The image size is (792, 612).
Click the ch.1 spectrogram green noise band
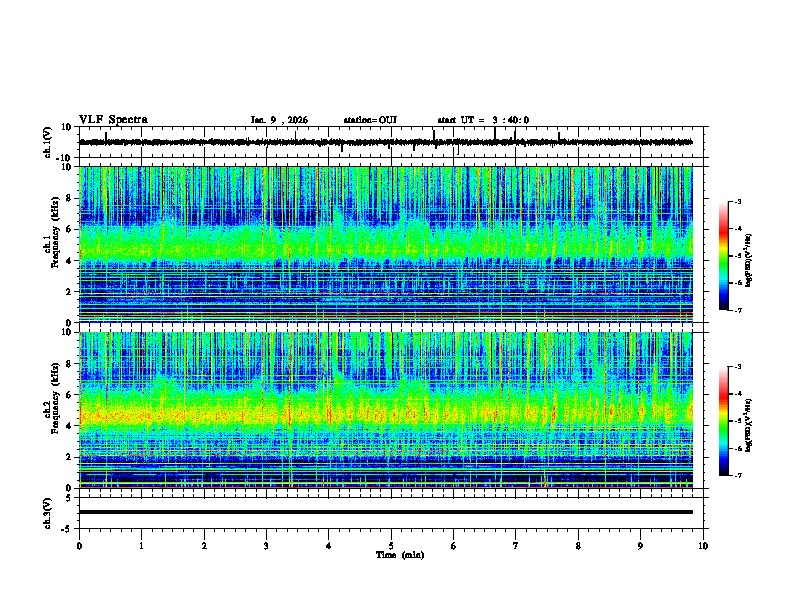pos(385,242)
